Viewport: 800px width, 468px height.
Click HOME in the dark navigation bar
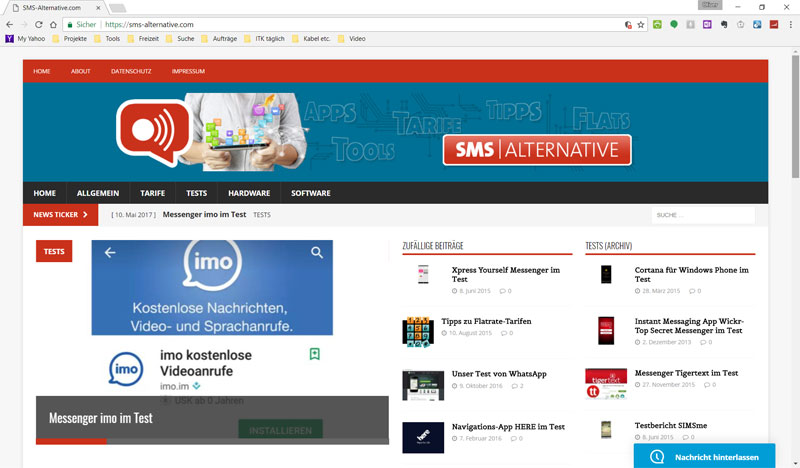tap(45, 193)
